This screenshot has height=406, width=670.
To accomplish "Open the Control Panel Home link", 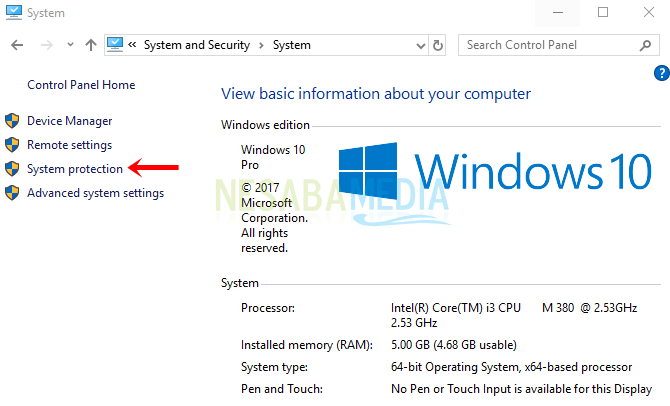I will 81,85.
